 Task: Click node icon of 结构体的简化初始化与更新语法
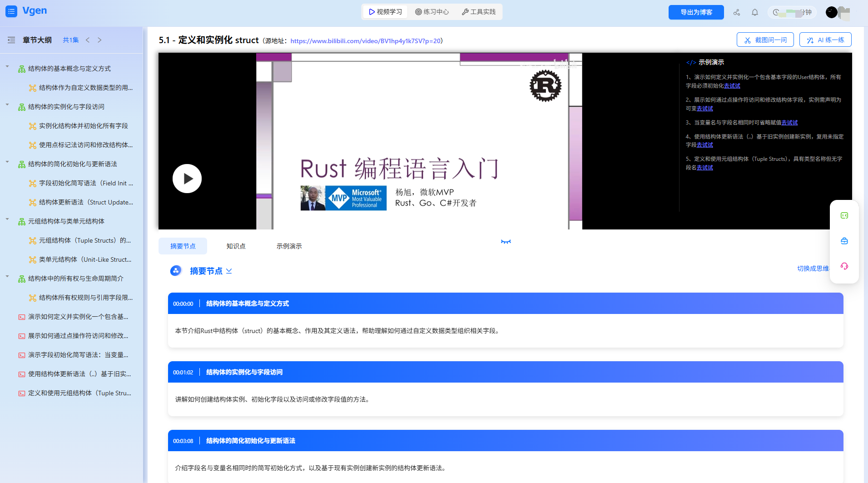22,164
